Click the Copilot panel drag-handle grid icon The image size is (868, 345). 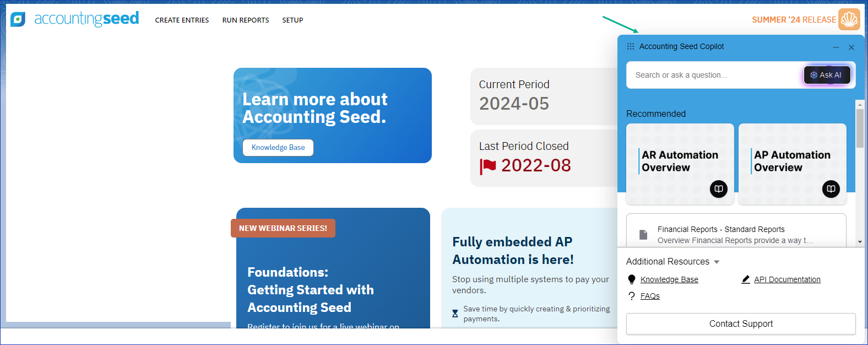(631, 46)
